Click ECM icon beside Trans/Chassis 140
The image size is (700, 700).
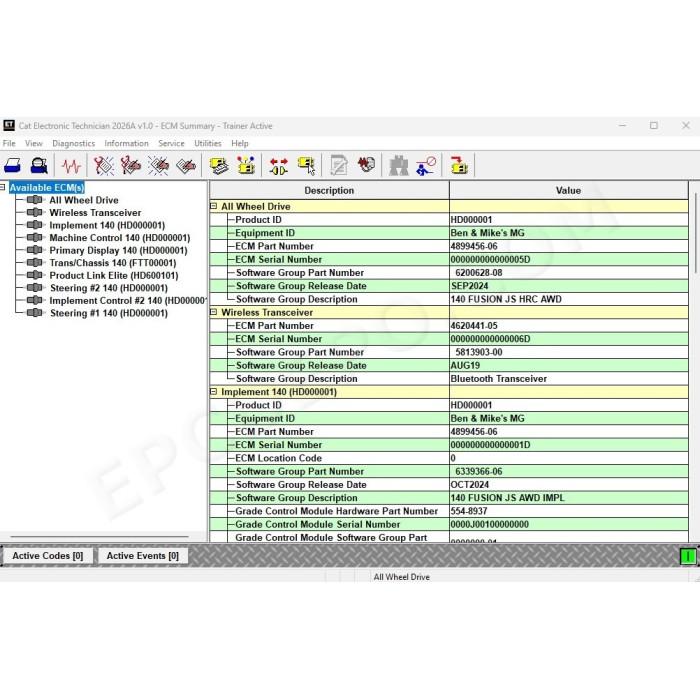(x=35, y=262)
